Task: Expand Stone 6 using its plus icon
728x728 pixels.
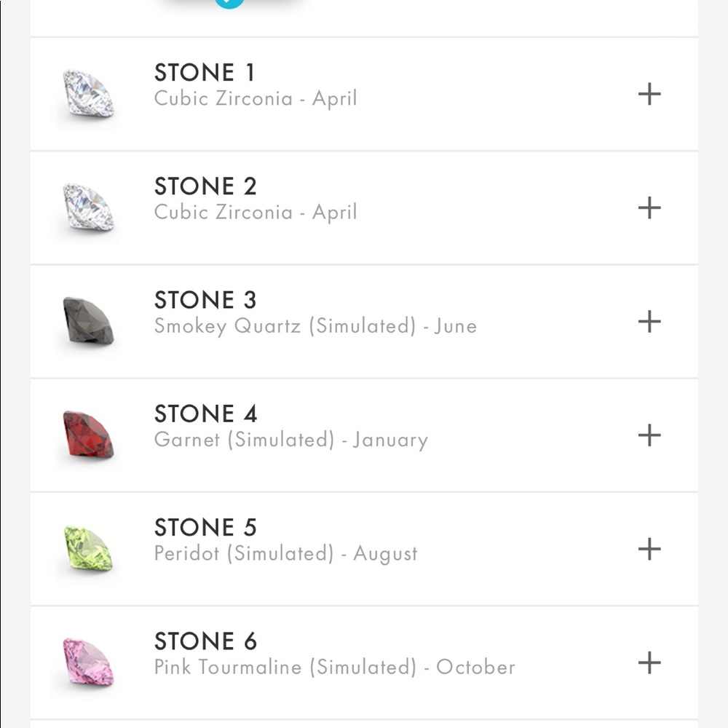Action: point(649,662)
